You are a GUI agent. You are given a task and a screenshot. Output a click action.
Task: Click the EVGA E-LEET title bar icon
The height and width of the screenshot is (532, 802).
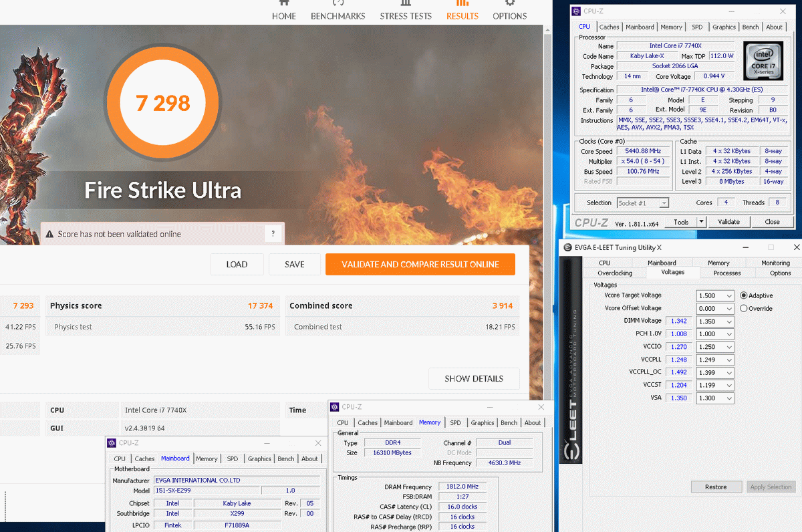point(567,247)
